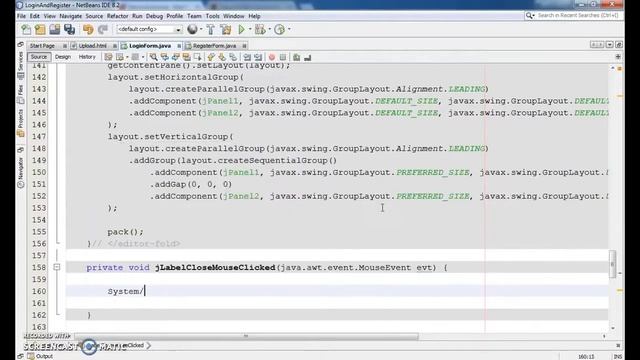Open the Navigate menu
This screenshot has height=360, width=640.
coord(71,16)
